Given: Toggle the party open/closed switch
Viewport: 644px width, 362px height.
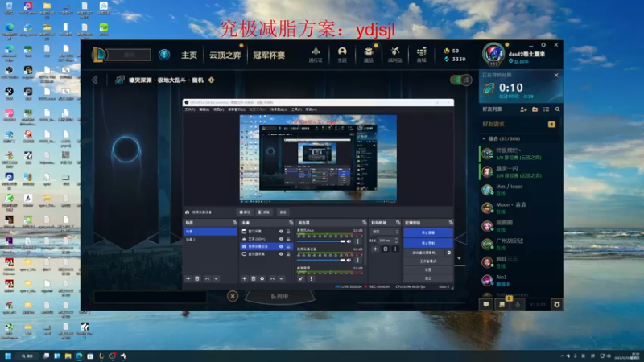Looking at the screenshot, I should 460,80.
